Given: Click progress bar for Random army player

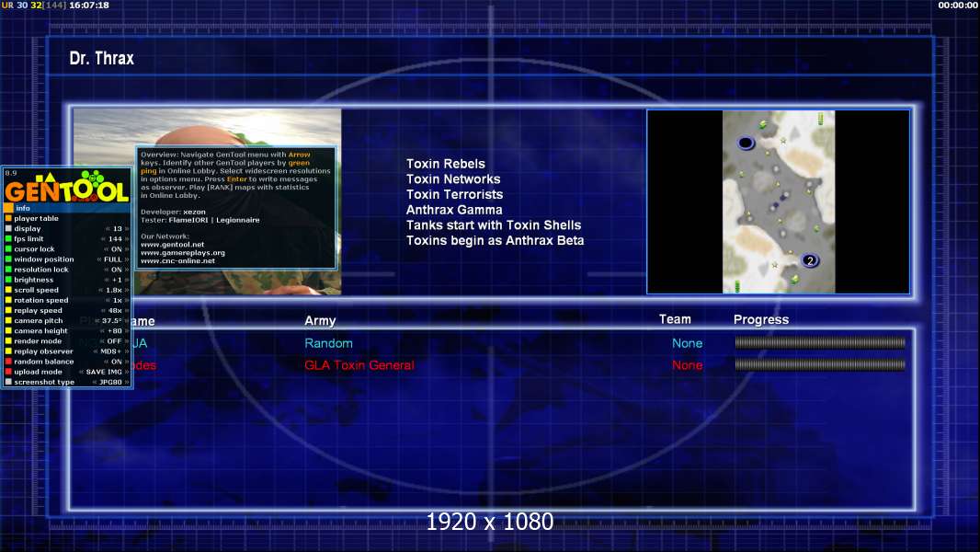Looking at the screenshot, I should (820, 342).
